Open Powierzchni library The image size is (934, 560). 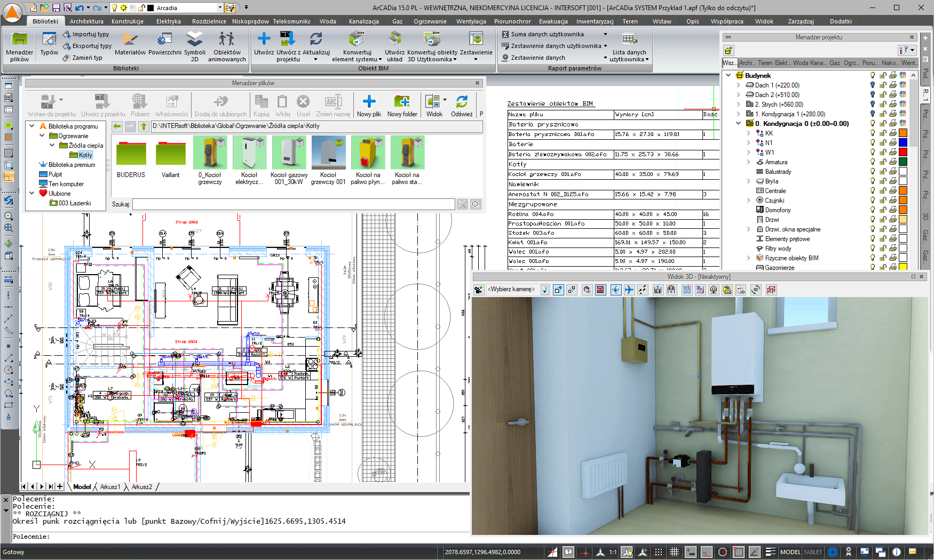coord(164,44)
